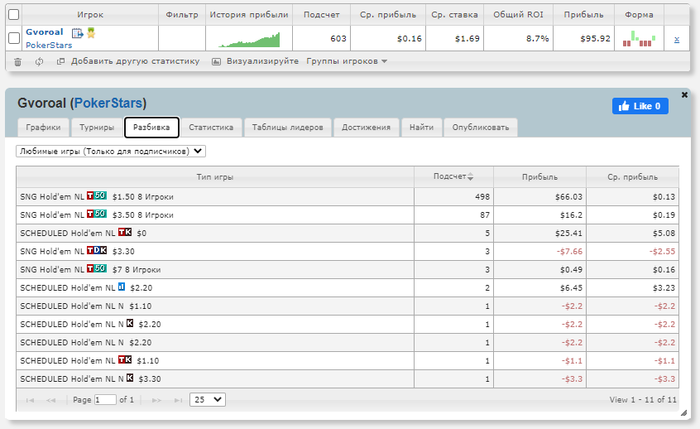Screen dimensions: 700x429
Task: Click Добавить другую статистику
Action: [x=135, y=61]
